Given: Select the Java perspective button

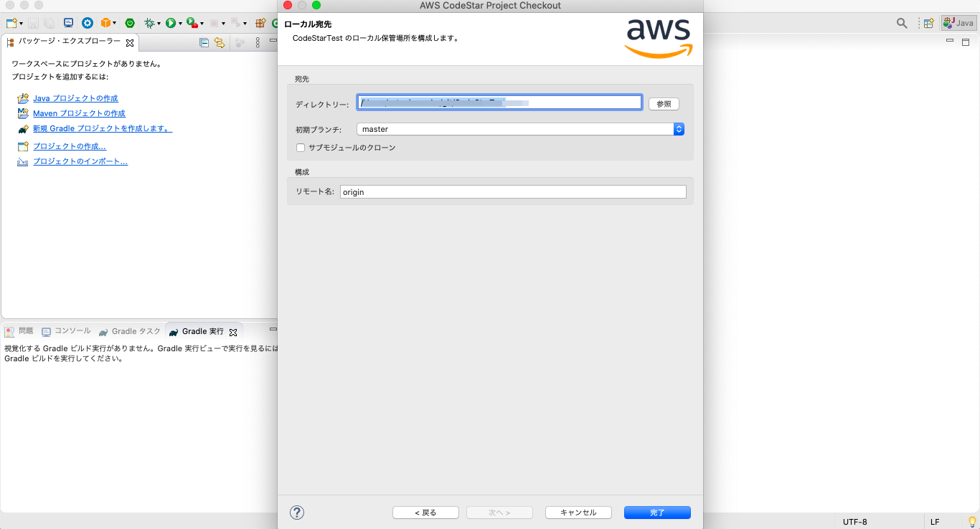Looking at the screenshot, I should click(958, 23).
